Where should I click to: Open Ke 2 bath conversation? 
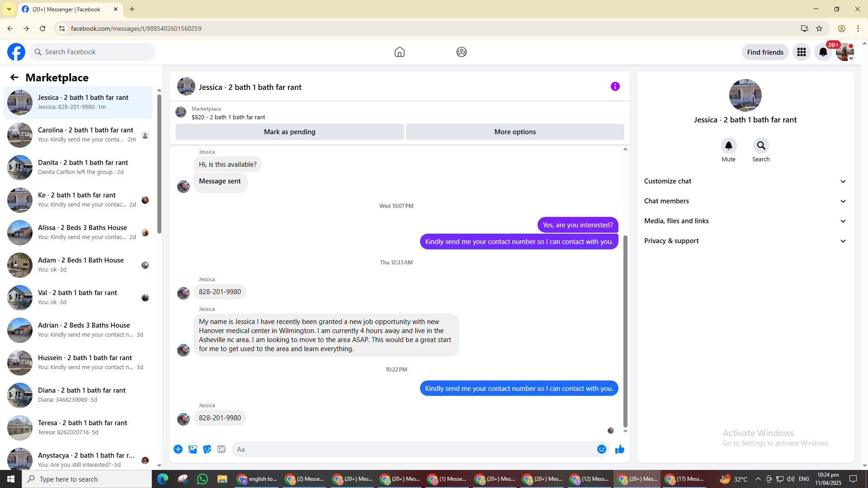(x=78, y=200)
